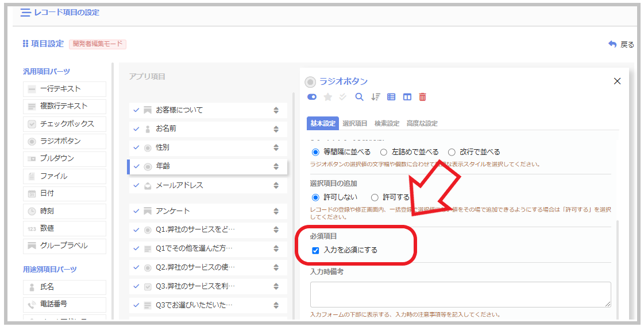Select the Q3でお選びいただいた… field label
Image resolution: width=644 pixels, height=327 pixels.
coord(194,305)
